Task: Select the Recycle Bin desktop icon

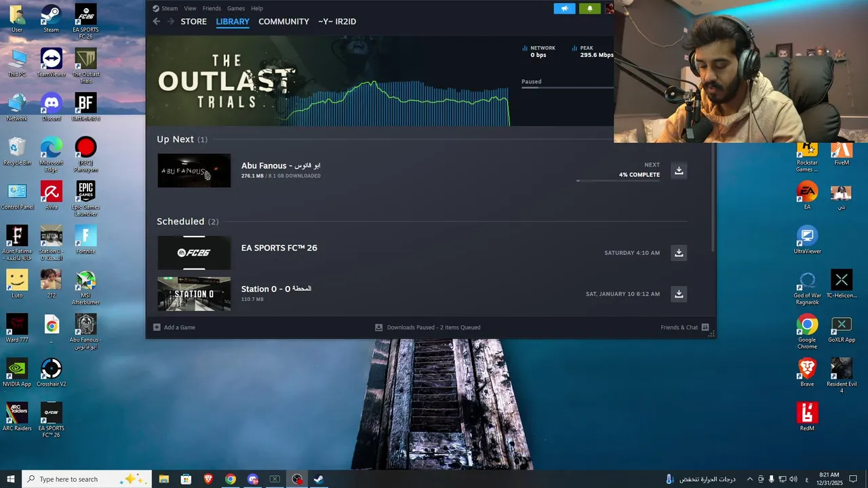Action: point(17,151)
